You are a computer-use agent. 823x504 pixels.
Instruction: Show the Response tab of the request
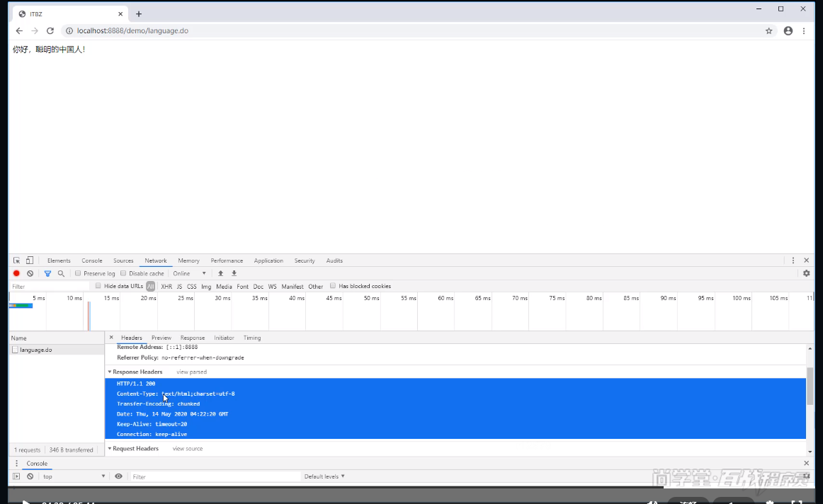193,338
